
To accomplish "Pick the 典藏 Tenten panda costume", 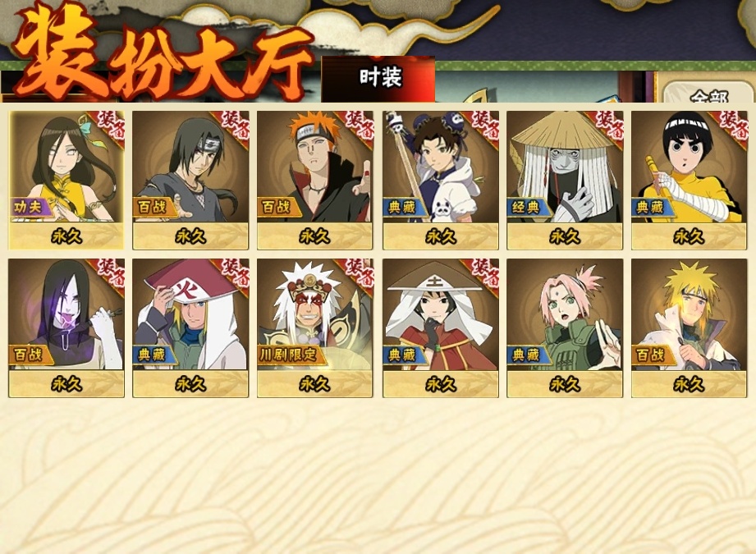I will pyautogui.click(x=441, y=180).
